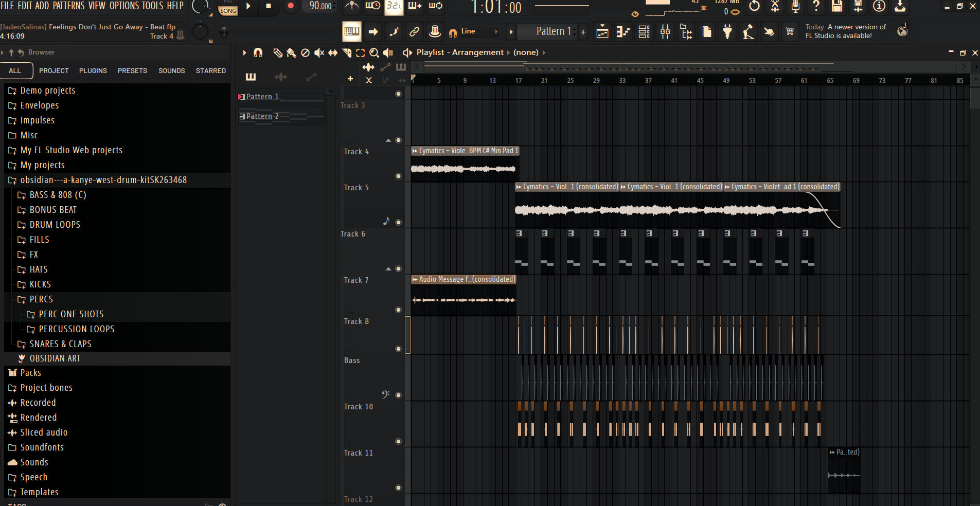The image size is (980, 506).
Task: Select the paint brush tool in Playlist
Action: coord(291,52)
